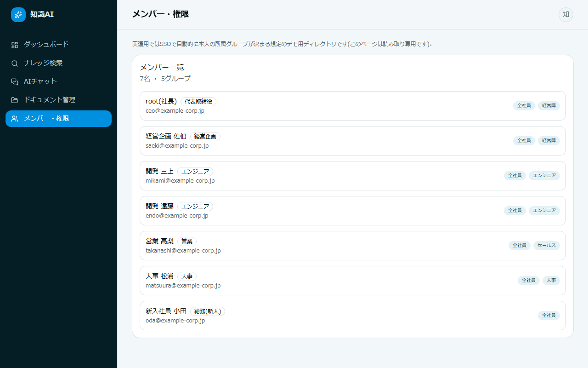This screenshot has height=368, width=588.
Task: Click 全社員 tag on 松浦 row
Action: 529,281
